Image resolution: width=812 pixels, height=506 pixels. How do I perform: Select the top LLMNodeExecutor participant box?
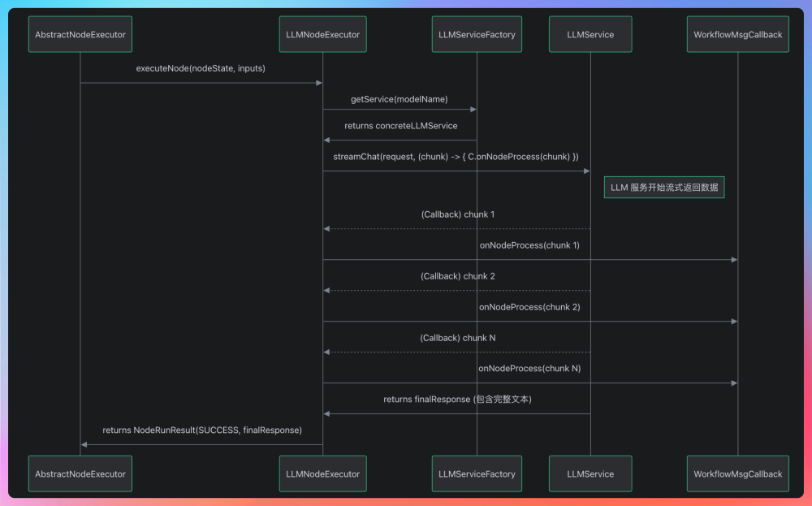[322, 35]
